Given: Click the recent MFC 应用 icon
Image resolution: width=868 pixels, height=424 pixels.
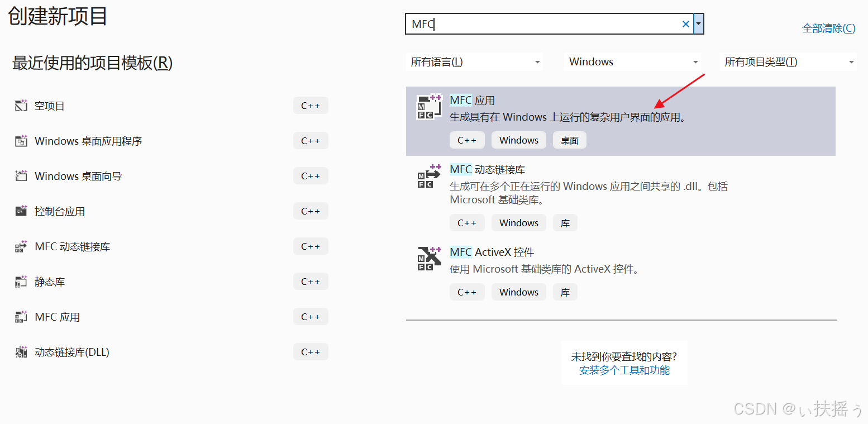Looking at the screenshot, I should click(x=21, y=317).
